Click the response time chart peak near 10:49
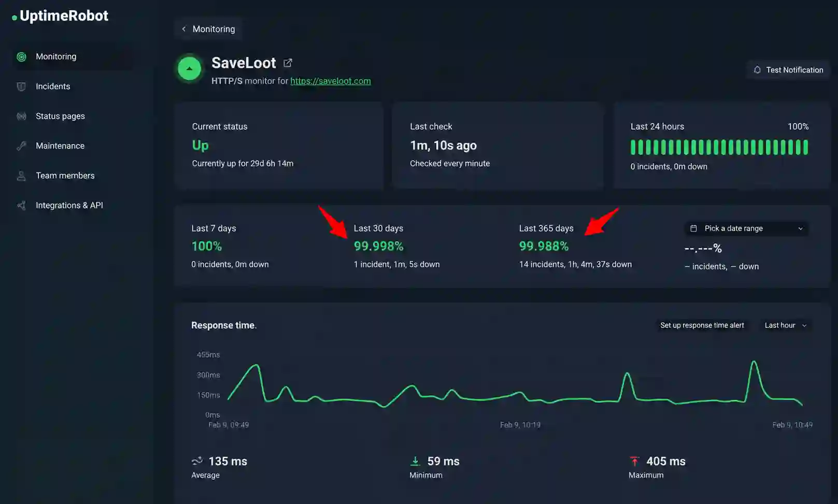The height and width of the screenshot is (504, 838). click(754, 362)
